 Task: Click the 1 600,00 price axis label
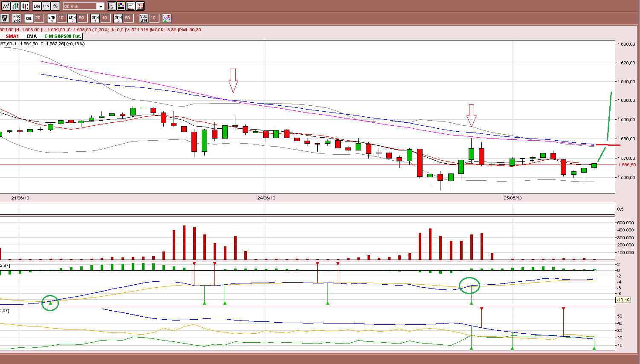tap(626, 101)
